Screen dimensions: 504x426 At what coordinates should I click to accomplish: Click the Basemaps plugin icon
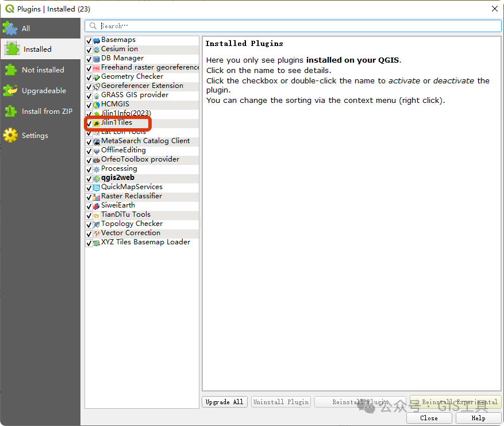pyautogui.click(x=97, y=41)
